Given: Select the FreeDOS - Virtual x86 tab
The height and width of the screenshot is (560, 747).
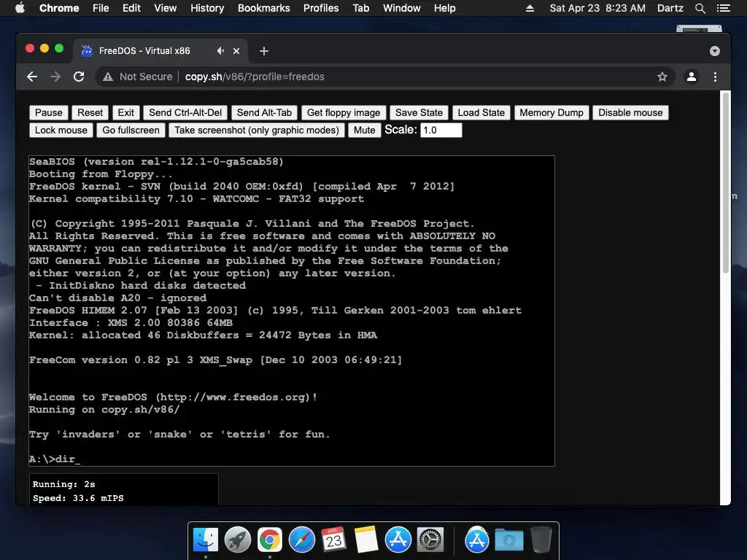Looking at the screenshot, I should [x=144, y=51].
